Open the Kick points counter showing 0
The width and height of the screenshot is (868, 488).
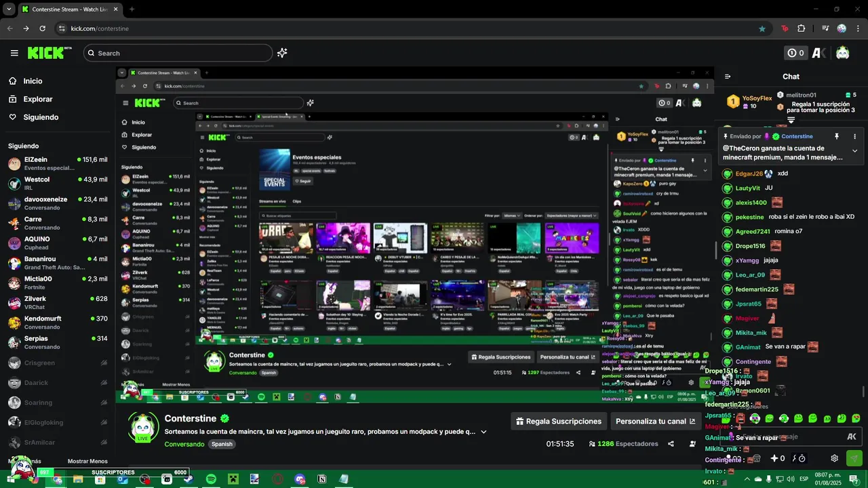pos(795,53)
